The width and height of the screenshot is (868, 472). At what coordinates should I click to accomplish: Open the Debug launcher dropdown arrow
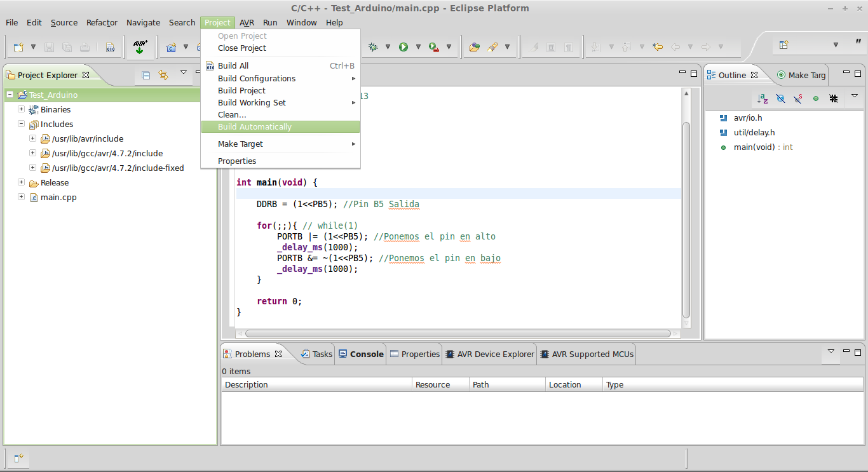coord(388,47)
